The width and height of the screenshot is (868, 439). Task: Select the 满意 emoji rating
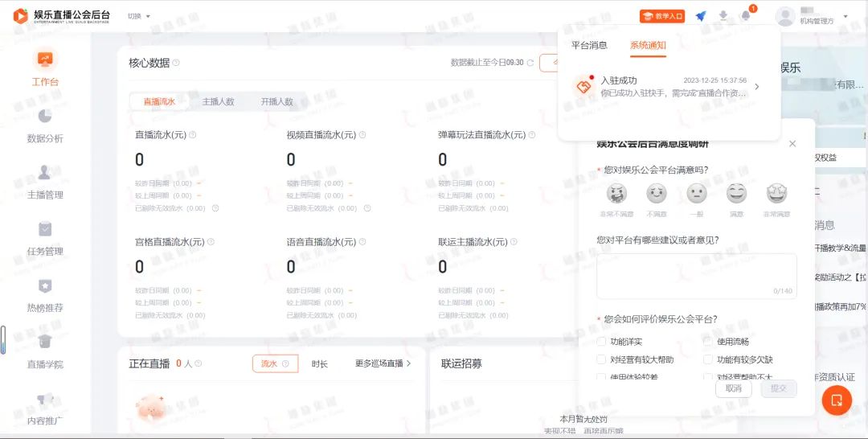(736, 193)
